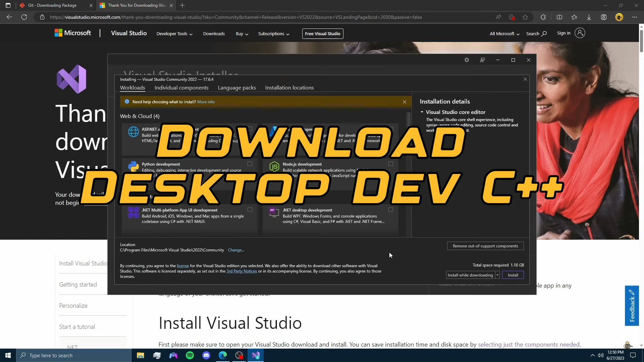Image resolution: width=644 pixels, height=362 pixels.
Task: Open installer settings gear icon
Action: 467,60
